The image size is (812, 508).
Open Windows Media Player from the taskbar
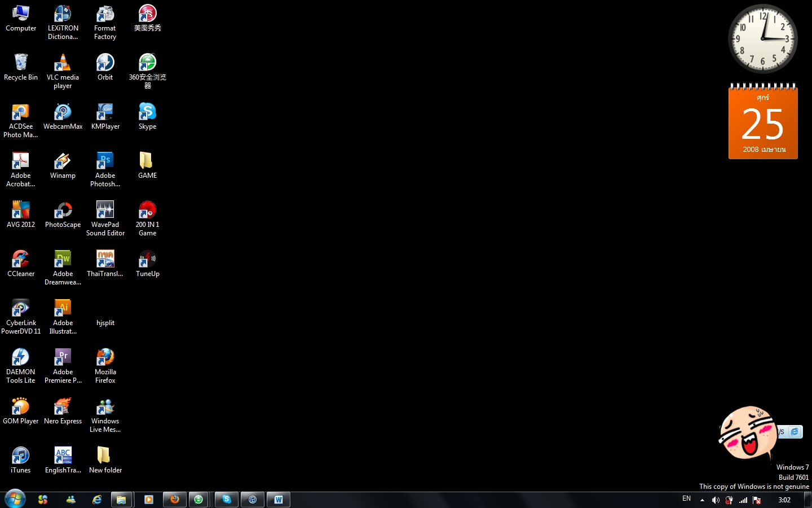click(149, 500)
